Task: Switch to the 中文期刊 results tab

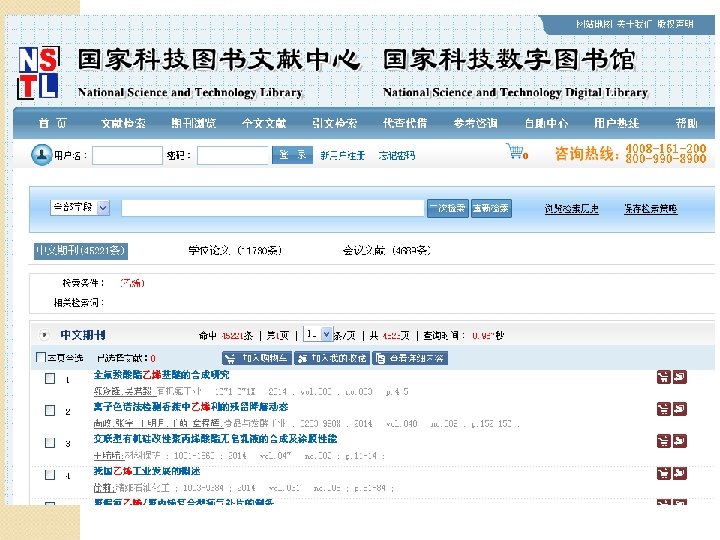Action: (x=81, y=251)
